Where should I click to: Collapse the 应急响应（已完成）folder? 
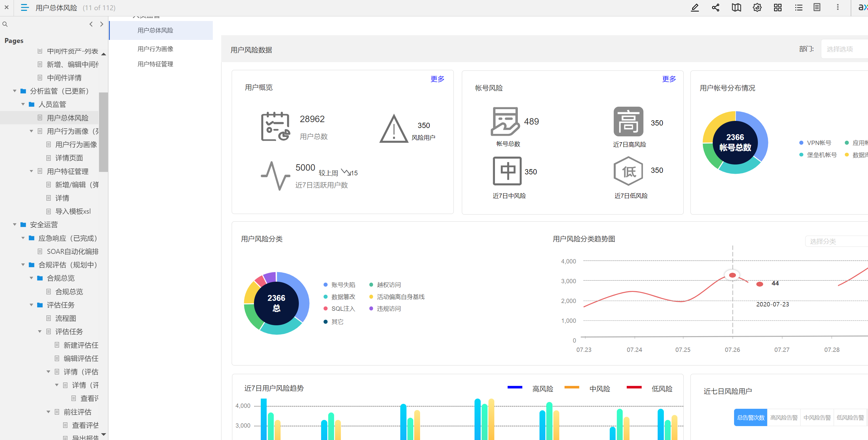[23, 238]
